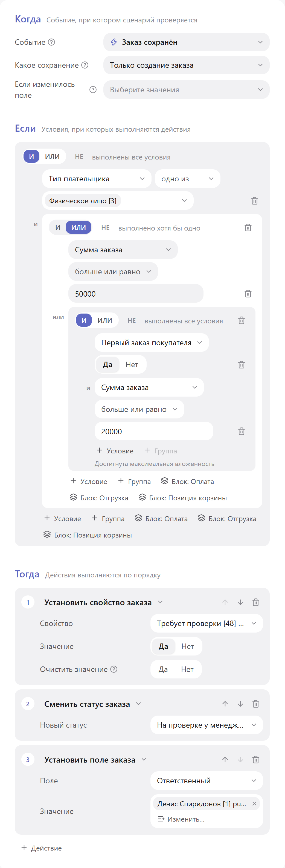The image size is (285, 868).
Task: Open больше или равно operator above 50000
Action: 113,271
